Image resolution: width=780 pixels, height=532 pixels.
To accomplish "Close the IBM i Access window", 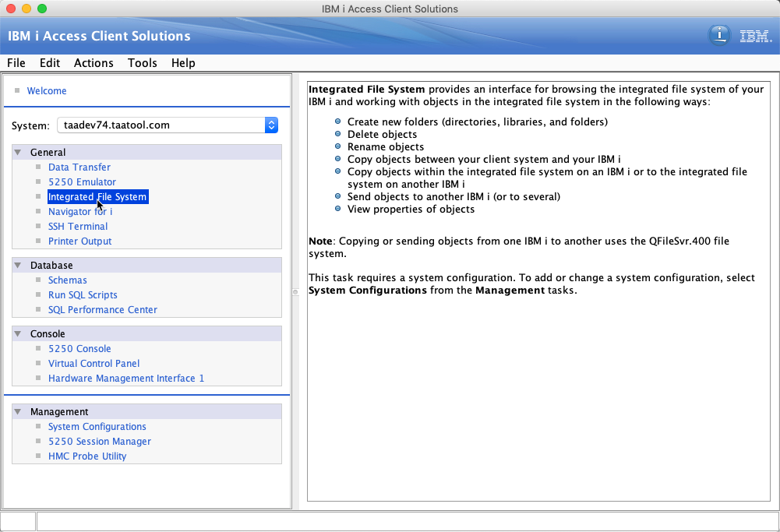I will point(11,9).
